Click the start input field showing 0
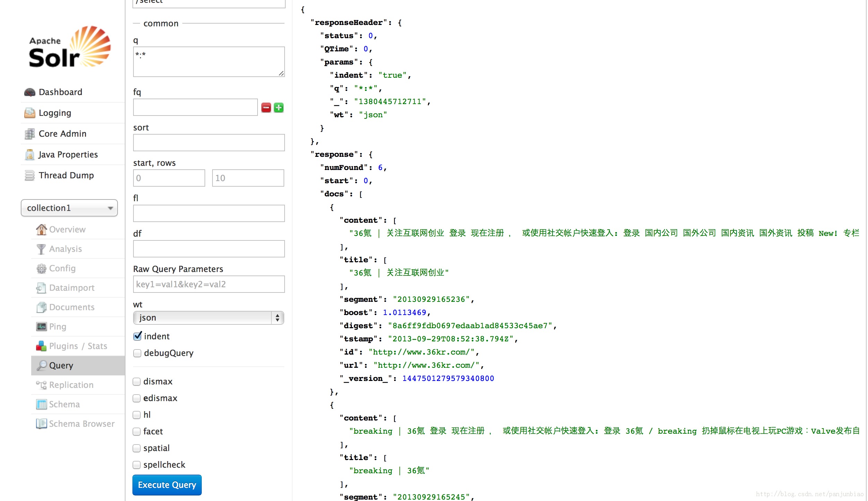 [x=169, y=178]
